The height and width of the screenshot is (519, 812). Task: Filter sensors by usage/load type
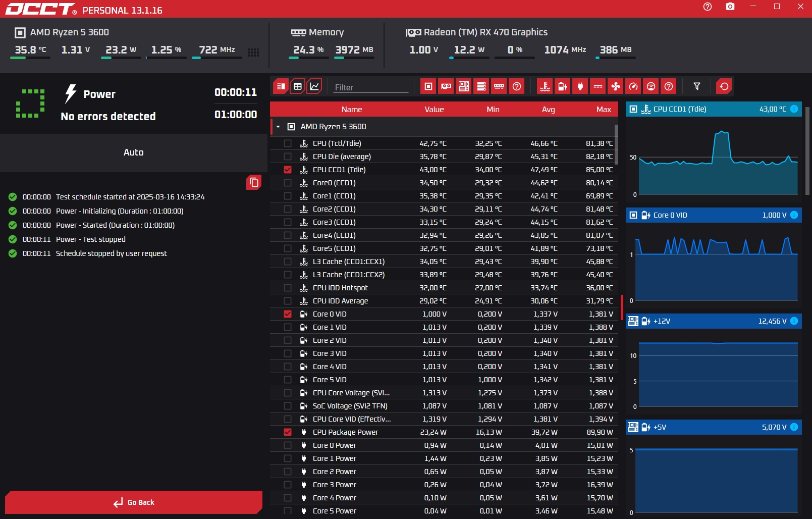pos(651,86)
